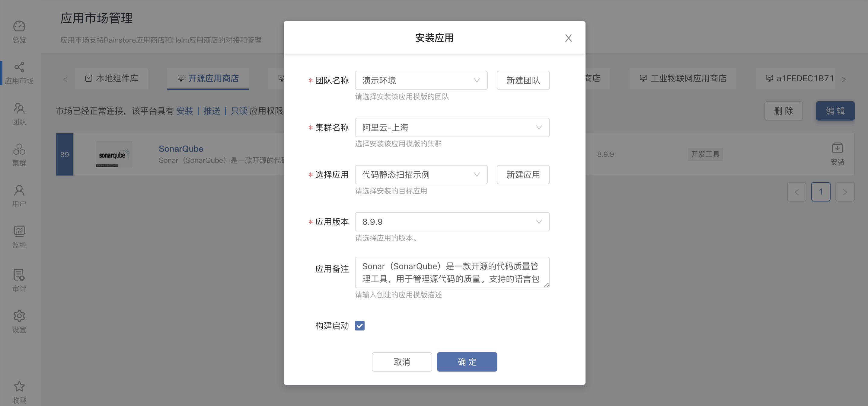Click the 安装 install icon on SonarQube row
868x406 pixels.
pos(838,154)
